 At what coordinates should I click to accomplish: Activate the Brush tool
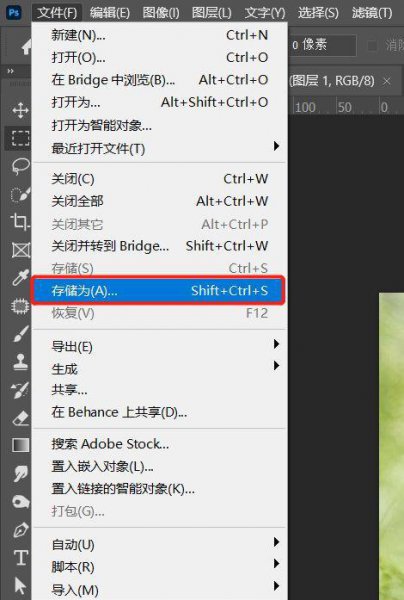[20, 334]
